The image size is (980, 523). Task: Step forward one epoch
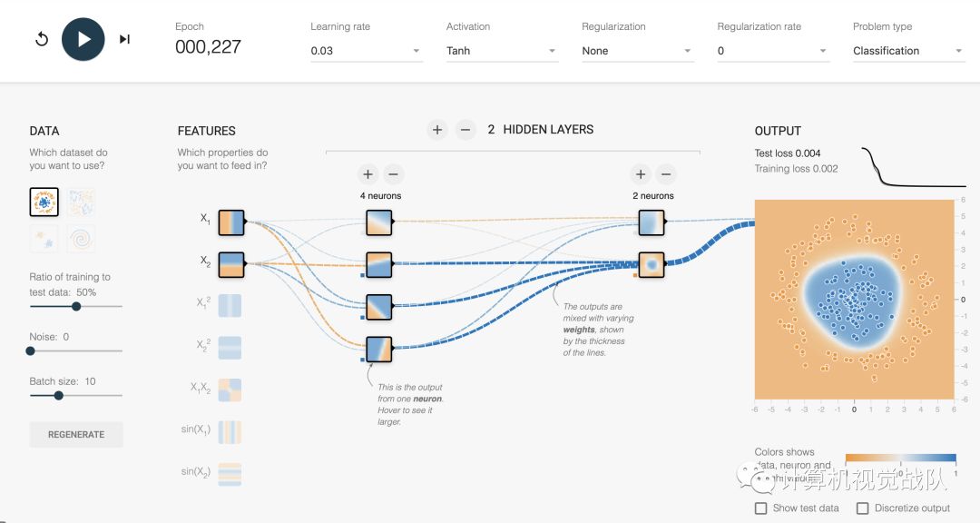click(x=124, y=39)
